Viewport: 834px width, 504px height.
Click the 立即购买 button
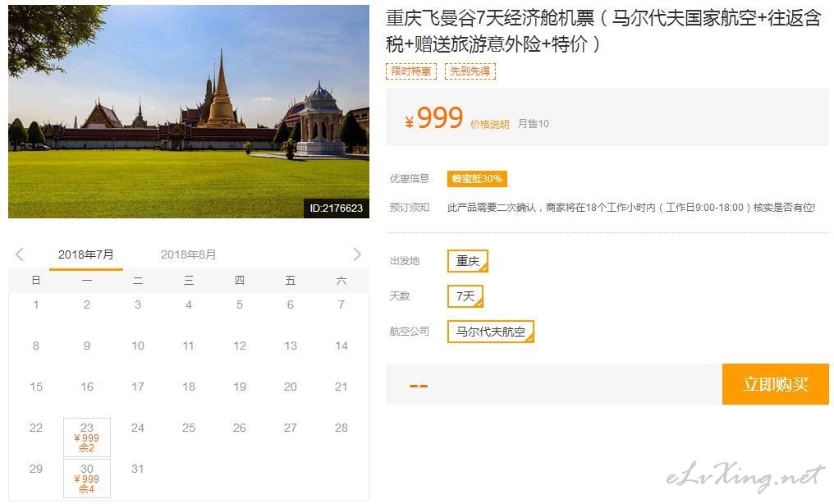(776, 384)
